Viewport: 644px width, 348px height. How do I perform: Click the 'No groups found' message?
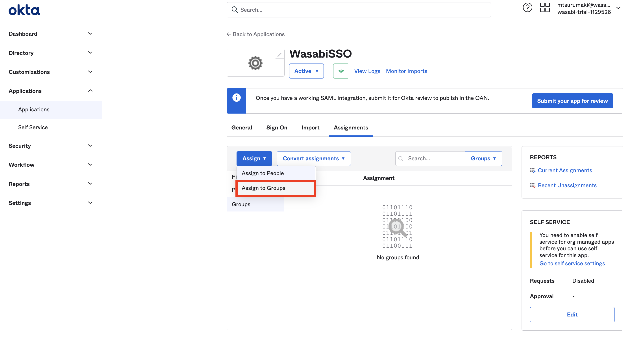(x=398, y=258)
